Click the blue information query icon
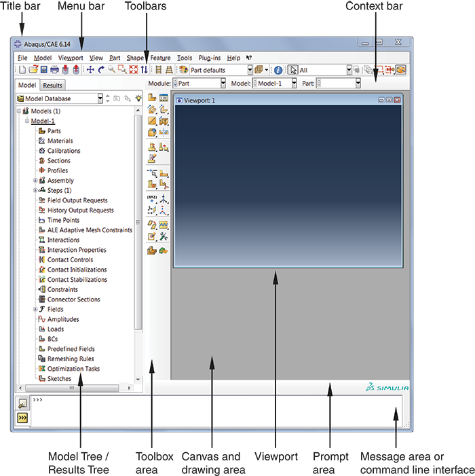The height and width of the screenshot is (476, 475). [x=278, y=70]
